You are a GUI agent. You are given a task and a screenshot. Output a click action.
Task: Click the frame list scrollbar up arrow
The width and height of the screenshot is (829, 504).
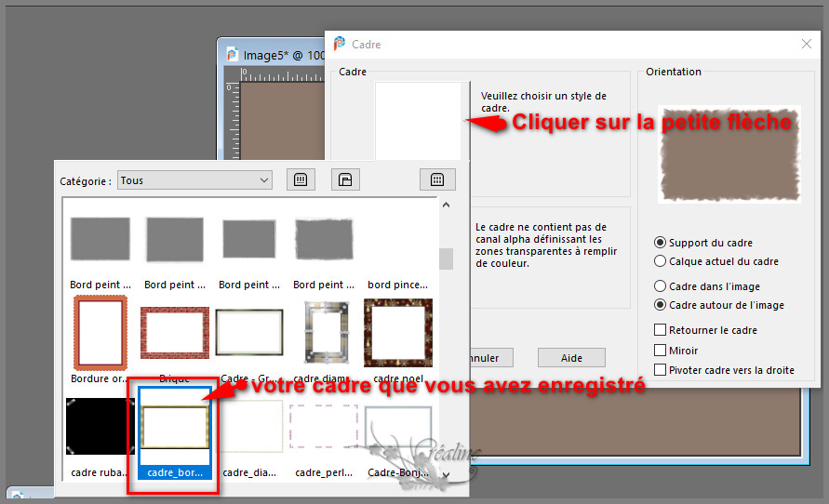[x=446, y=206]
